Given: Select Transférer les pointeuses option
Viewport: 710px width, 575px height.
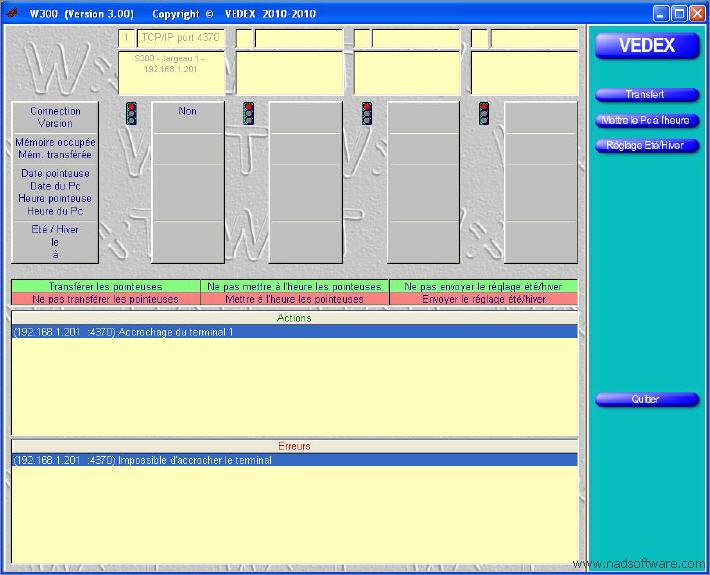Looking at the screenshot, I should [106, 287].
